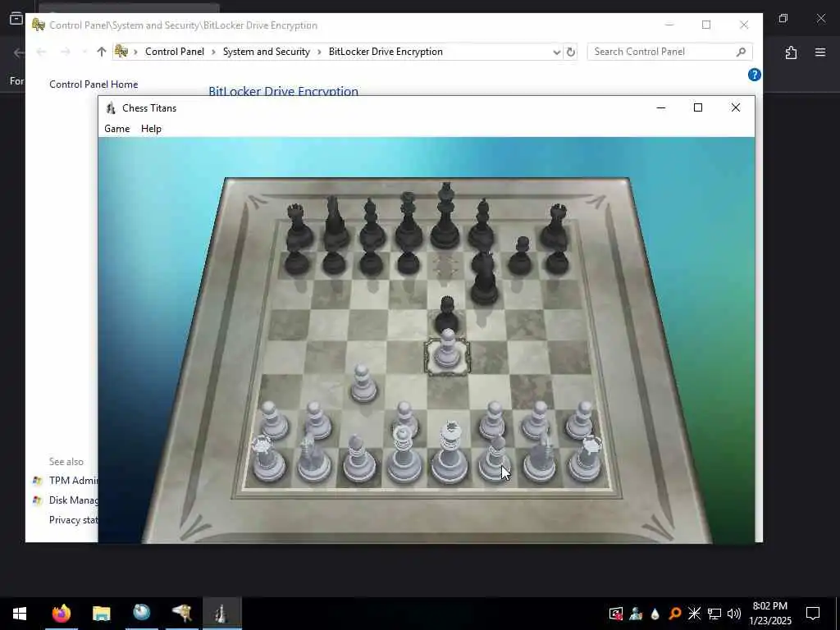
Task: Open the Help menu in Chess Titans
Action: click(x=151, y=129)
